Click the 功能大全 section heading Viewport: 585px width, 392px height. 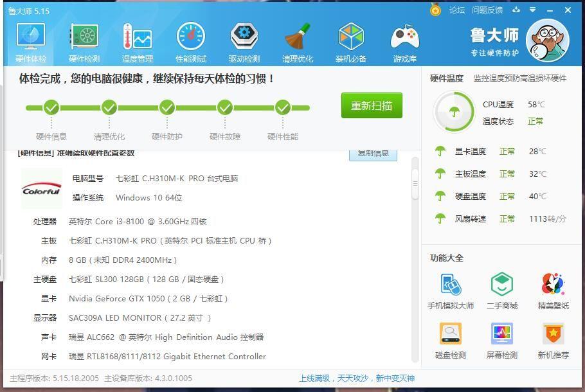pyautogui.click(x=447, y=258)
